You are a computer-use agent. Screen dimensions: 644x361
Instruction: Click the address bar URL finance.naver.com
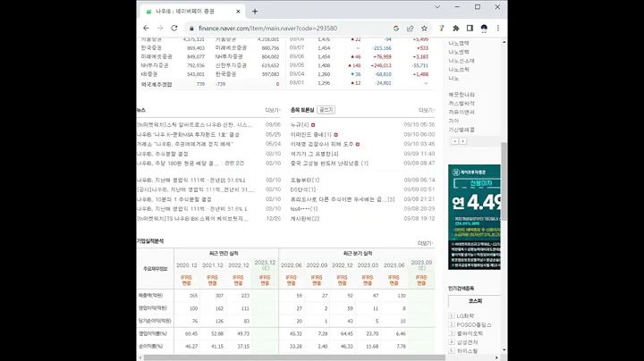click(267, 29)
